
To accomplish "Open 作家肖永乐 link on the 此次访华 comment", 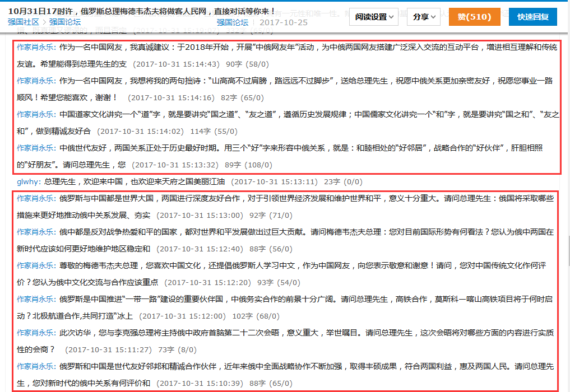I will 36,333.
